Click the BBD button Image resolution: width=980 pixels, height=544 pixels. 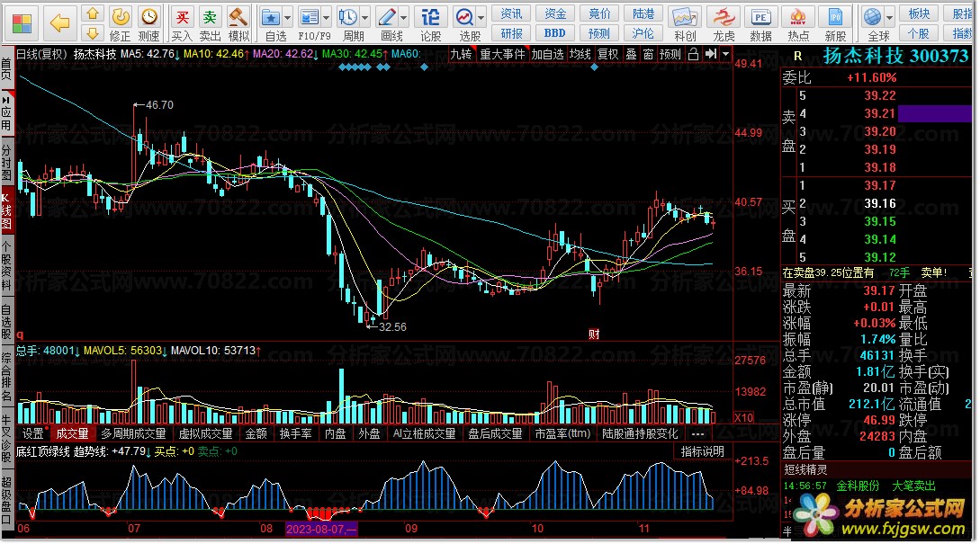coord(555,33)
